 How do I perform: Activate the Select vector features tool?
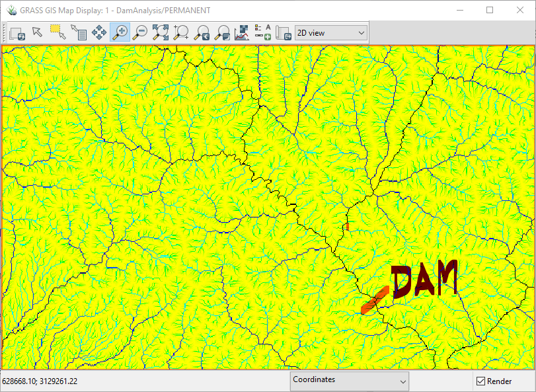pyautogui.click(x=57, y=32)
